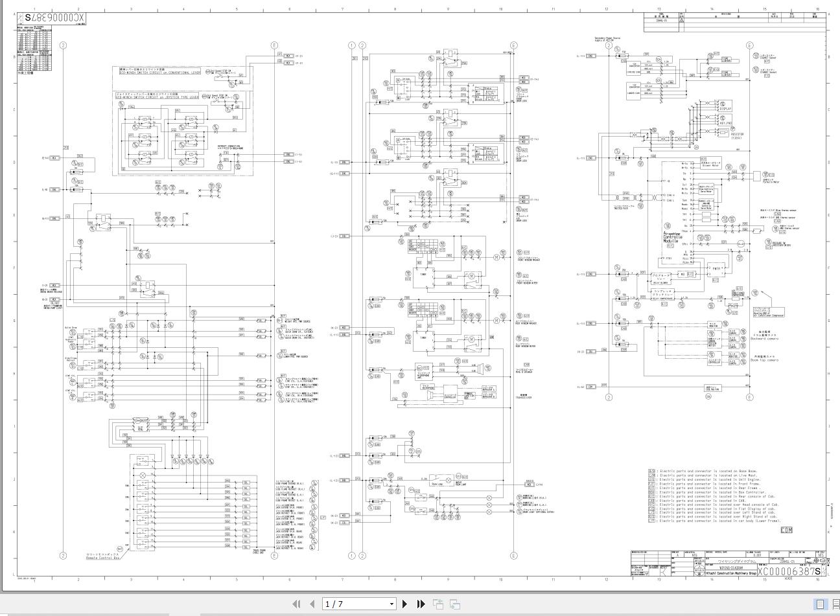Click the revision triangle in the top title block

click(681, 21)
